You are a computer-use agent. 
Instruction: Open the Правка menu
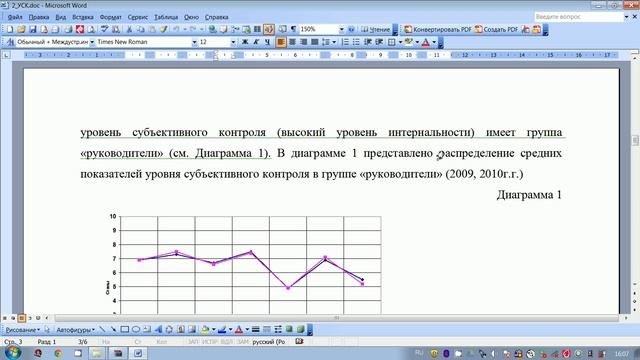(x=39, y=17)
